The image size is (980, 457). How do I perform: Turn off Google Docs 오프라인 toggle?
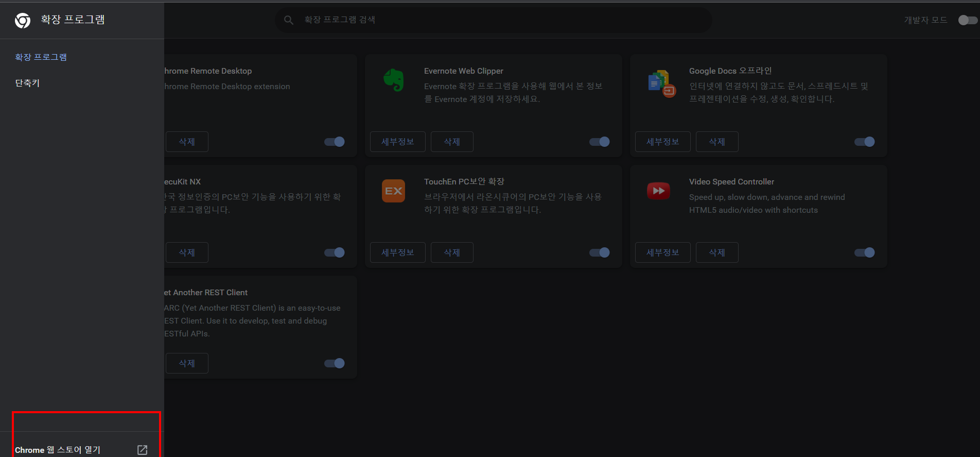point(865,142)
